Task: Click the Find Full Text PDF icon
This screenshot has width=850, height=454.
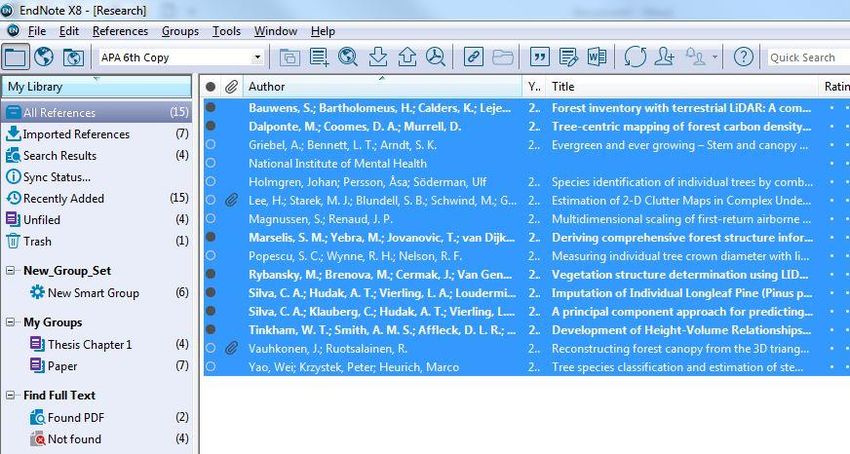Action: [x=435, y=56]
